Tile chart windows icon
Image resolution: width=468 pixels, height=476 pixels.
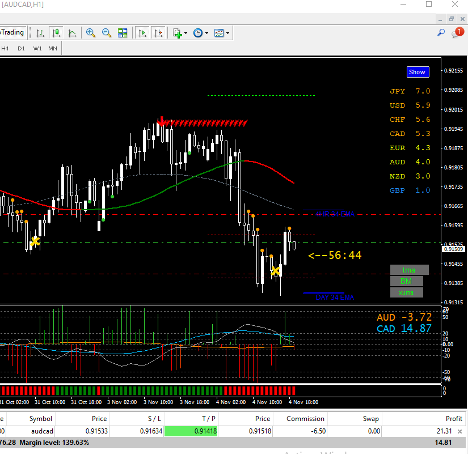click(x=123, y=33)
